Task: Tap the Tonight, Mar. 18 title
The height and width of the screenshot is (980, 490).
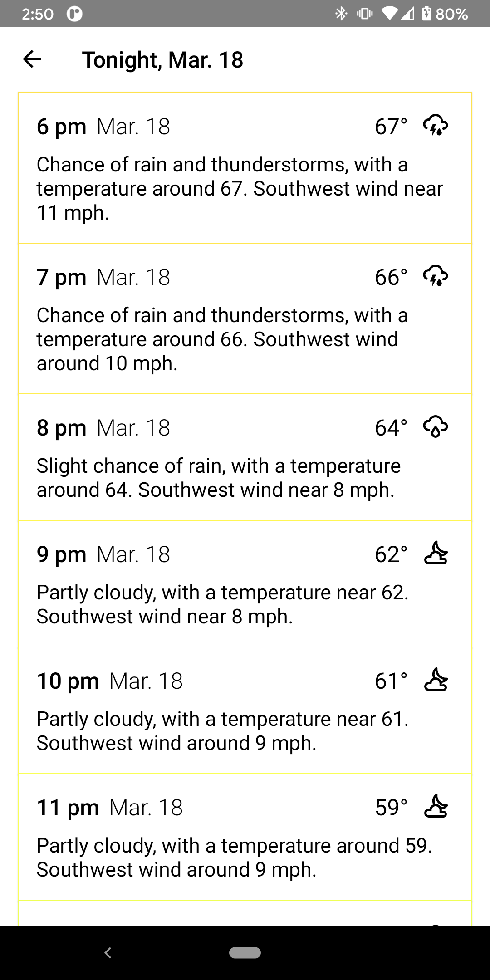Action: (x=162, y=60)
